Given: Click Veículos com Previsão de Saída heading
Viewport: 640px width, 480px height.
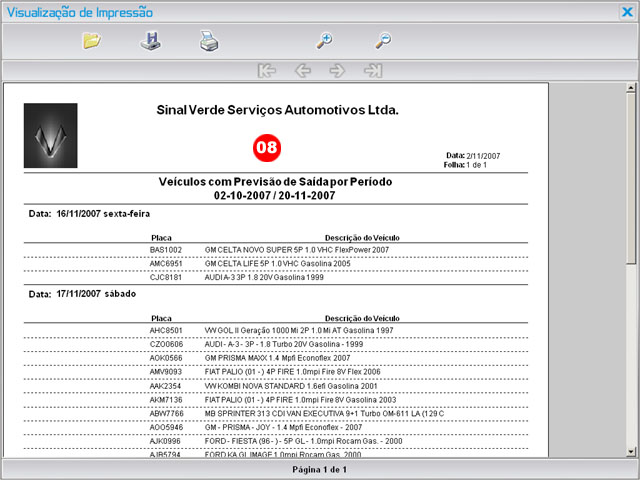Looking at the screenshot, I should click(276, 182).
